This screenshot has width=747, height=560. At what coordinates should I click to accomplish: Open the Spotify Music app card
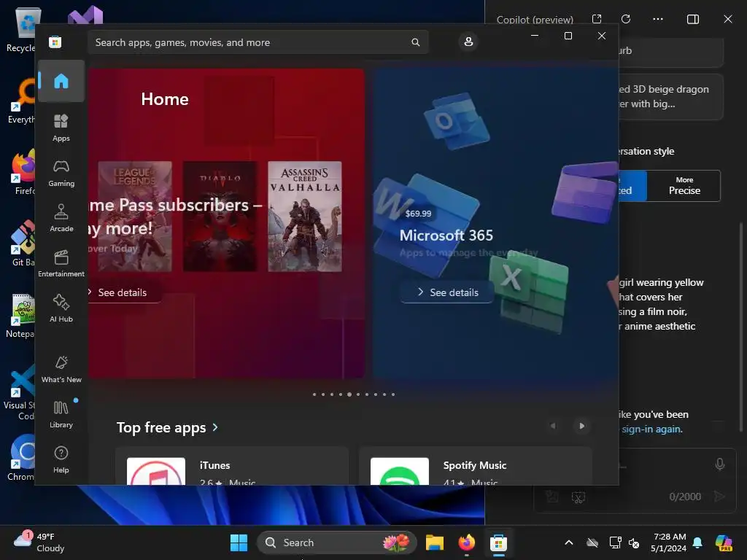pyautogui.click(x=476, y=466)
